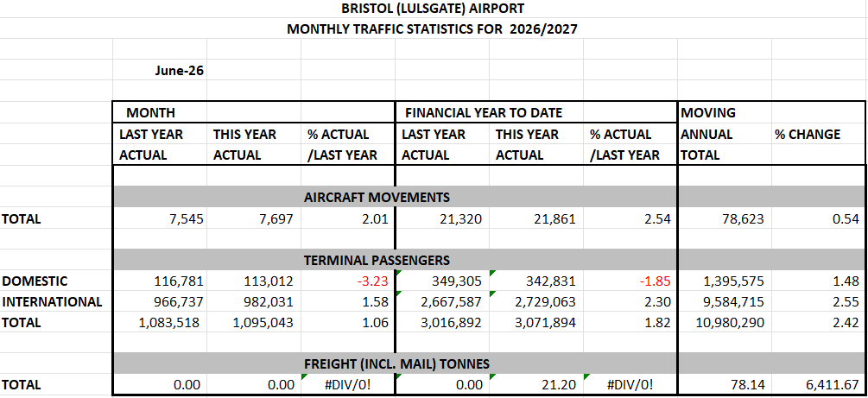
Task: Select the year-to-date #DIV/0! error cell
Action: tap(630, 385)
